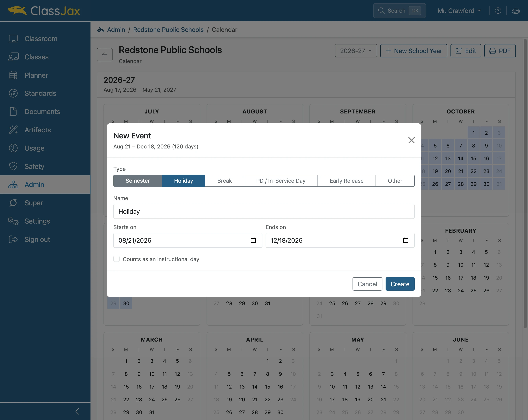Screen dimensions: 528x420
Task: Click the Planner calendar grid icon
Action: tap(13, 75)
